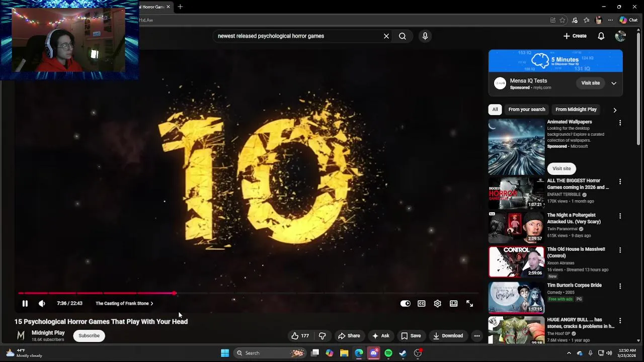Screen dimensions: 644x362
Task: Click the Ask button below the video
Action: (x=380, y=336)
